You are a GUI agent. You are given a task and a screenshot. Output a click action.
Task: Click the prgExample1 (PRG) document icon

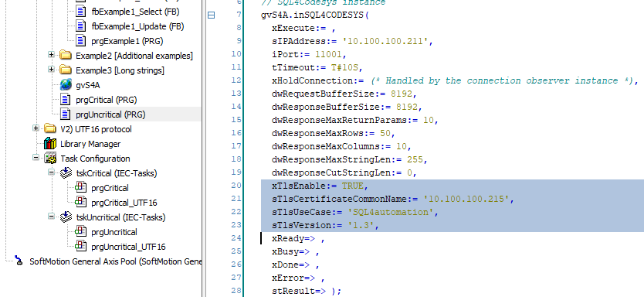point(81,41)
